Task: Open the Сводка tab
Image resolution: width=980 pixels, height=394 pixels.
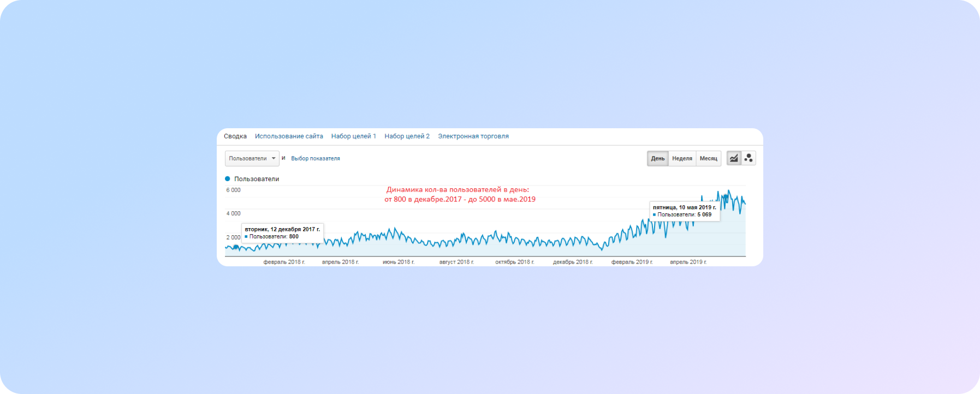Action: [235, 136]
